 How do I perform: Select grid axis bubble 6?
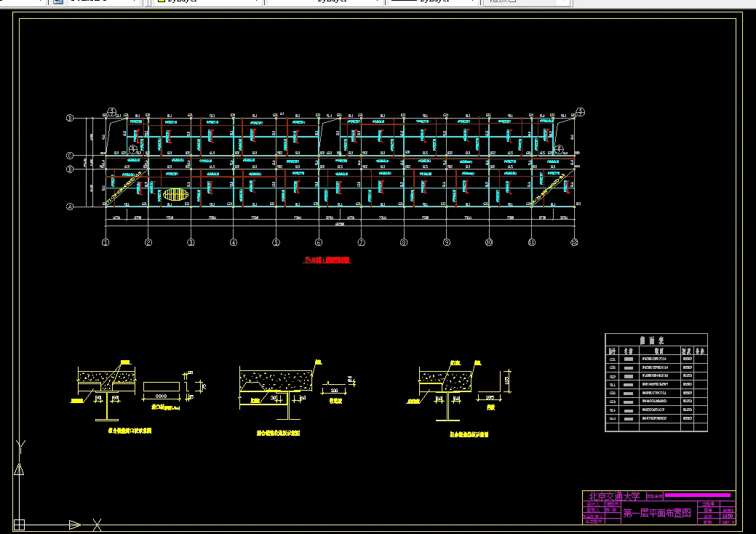pyautogui.click(x=319, y=242)
